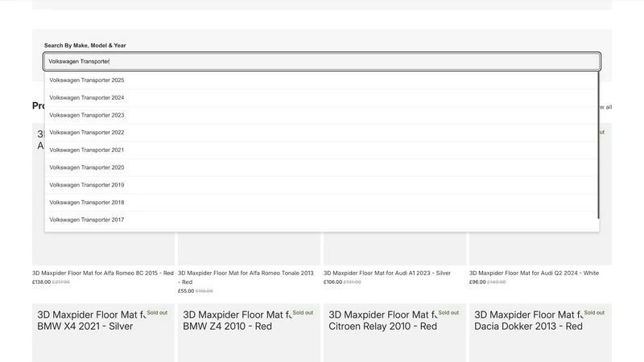Open the Citroen Relay 2010 Red product card
Viewport: 644px width, 362px height.
(394, 333)
